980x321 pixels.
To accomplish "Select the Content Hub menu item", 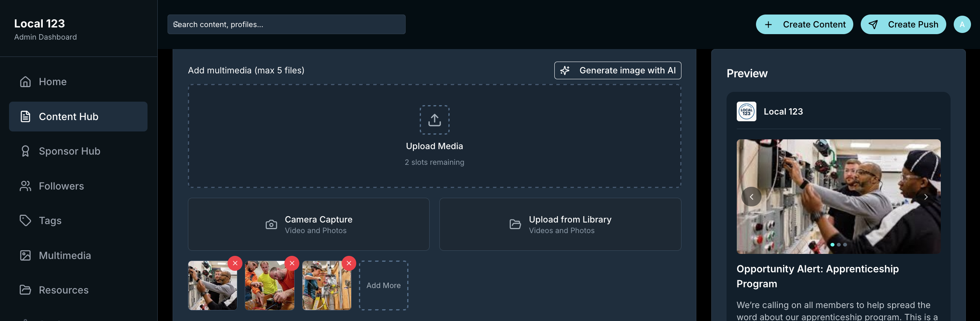I will coord(78,117).
